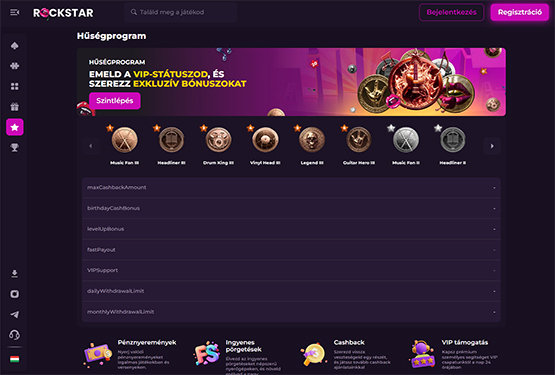
Task: Expand the birthdayCashBonus row
Action: tap(291, 208)
